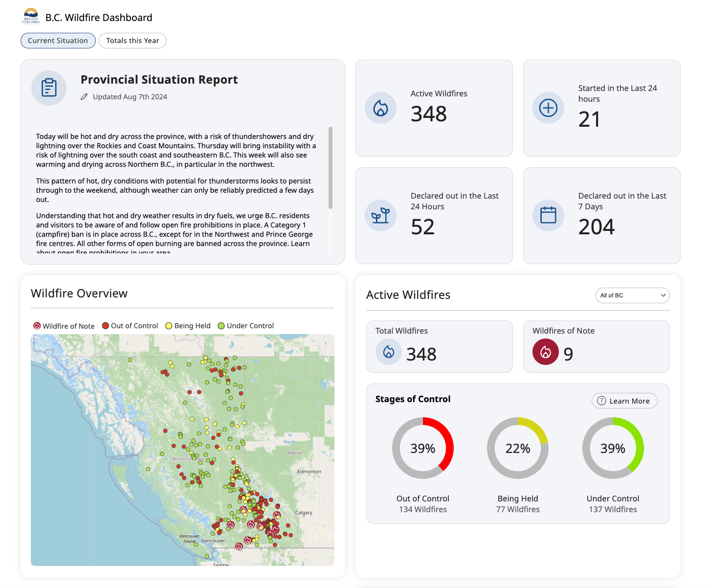Click the sprout icon for Declared out 24 Hours
The width and height of the screenshot is (707, 588).
click(x=380, y=215)
